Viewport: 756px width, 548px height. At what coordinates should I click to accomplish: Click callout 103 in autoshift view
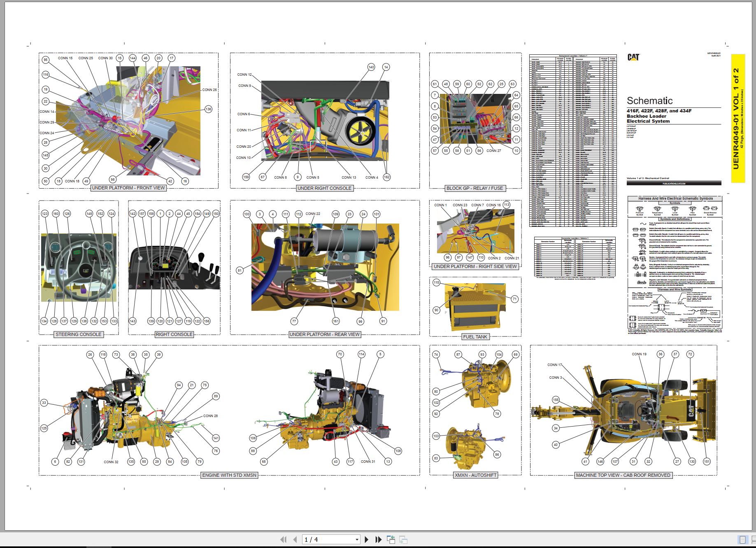[x=436, y=436]
